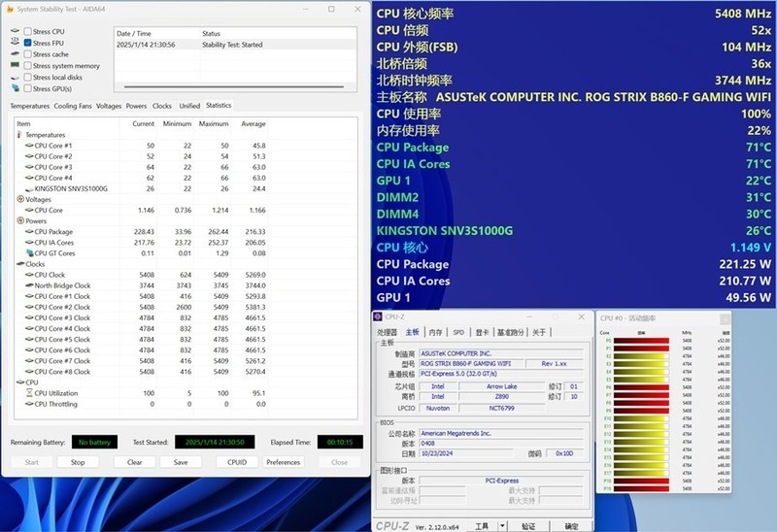Click the CPU-Z window title icon

378,316
